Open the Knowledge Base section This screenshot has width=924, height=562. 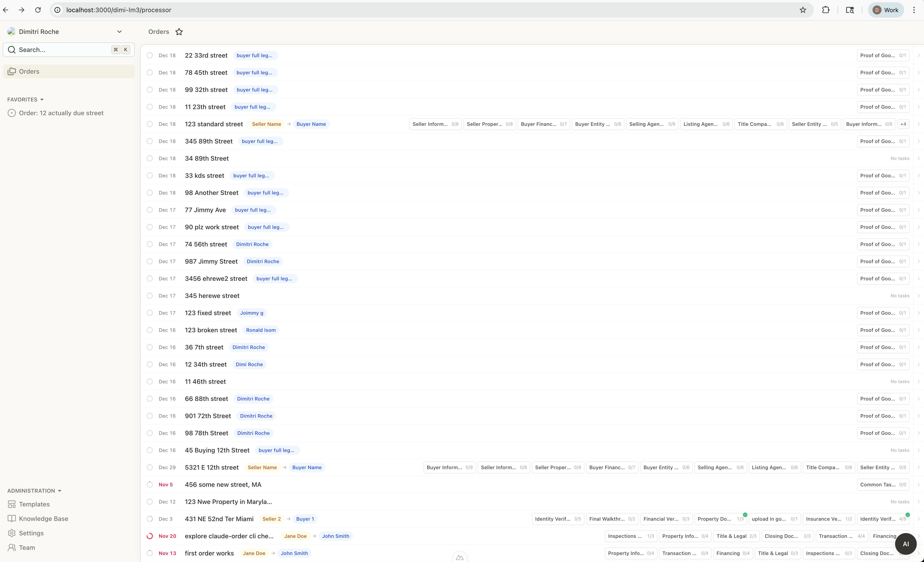point(43,518)
